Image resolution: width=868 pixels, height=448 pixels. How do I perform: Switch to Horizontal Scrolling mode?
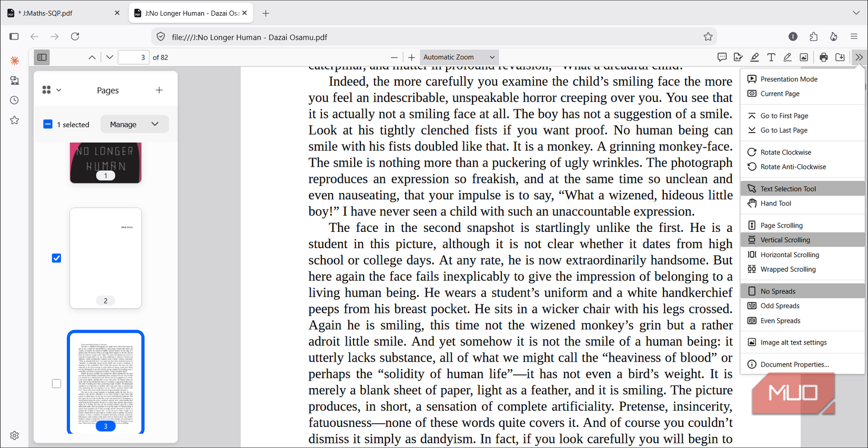(803, 254)
